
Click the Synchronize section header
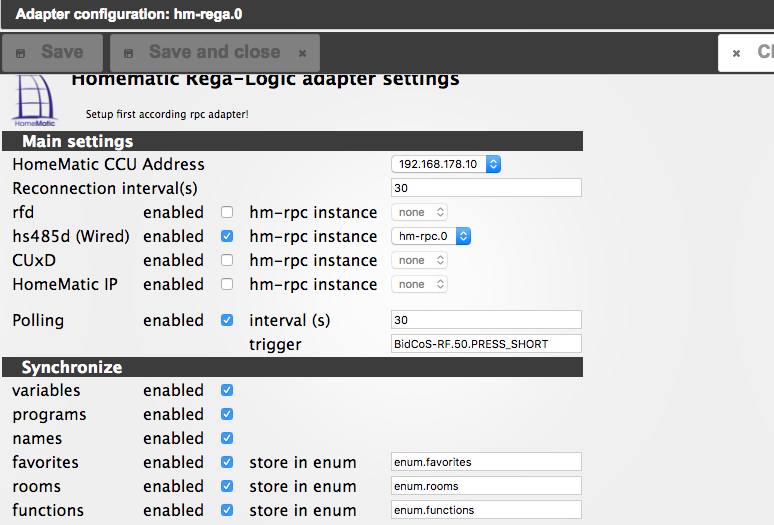[x=292, y=367]
